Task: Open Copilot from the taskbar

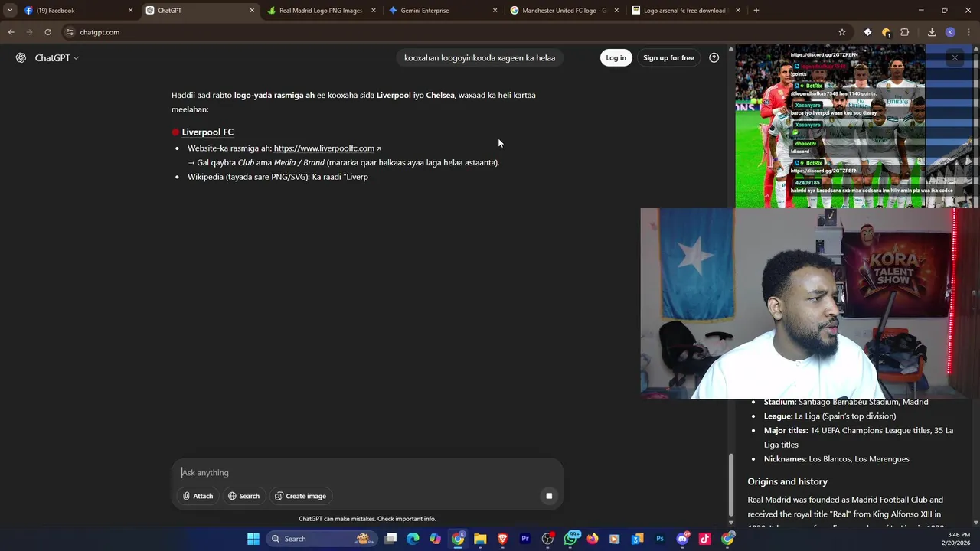Action: (x=435, y=539)
